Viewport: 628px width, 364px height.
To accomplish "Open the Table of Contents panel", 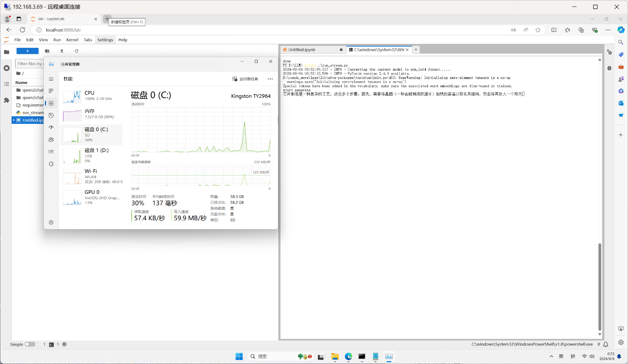I will click(x=7, y=84).
